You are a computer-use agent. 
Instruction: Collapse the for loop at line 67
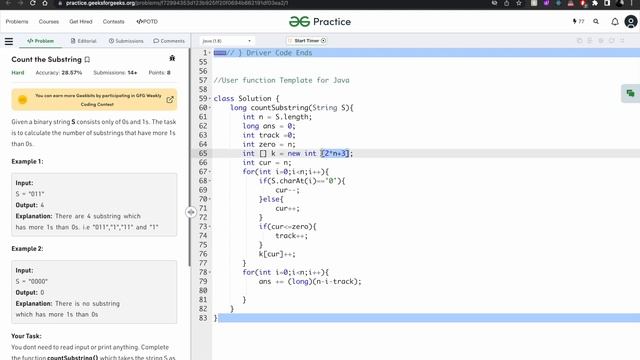[210, 172]
